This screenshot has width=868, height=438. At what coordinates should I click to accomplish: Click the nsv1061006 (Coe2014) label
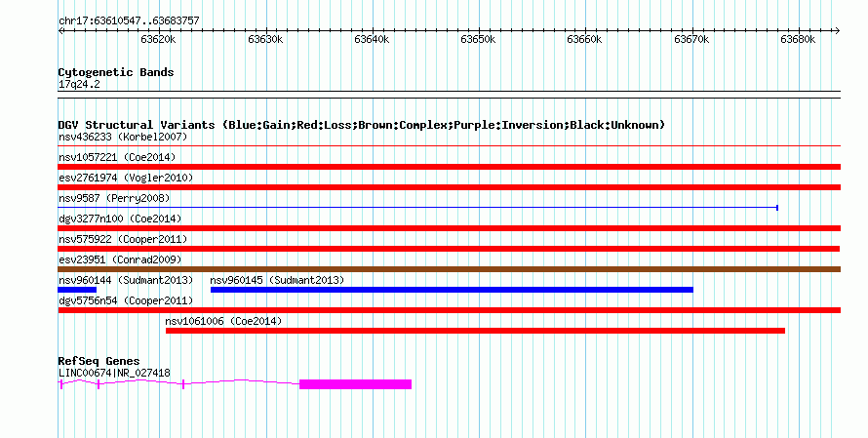point(223,321)
